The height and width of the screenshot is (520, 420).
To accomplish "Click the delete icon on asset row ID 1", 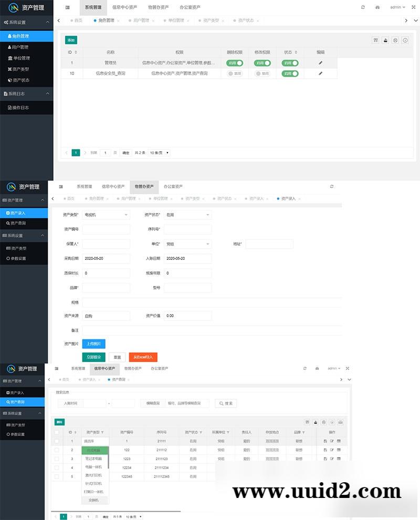I will pos(339,441).
